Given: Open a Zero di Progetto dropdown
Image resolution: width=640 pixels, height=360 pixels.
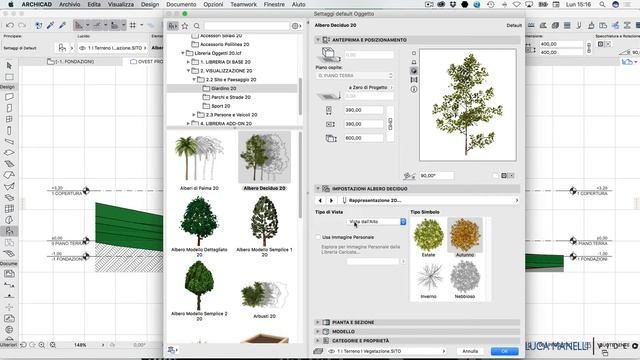Looking at the screenshot, I should [369, 88].
